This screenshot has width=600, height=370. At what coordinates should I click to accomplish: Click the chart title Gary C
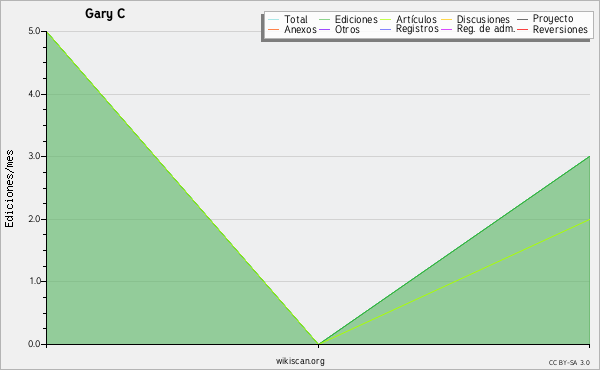(105, 14)
